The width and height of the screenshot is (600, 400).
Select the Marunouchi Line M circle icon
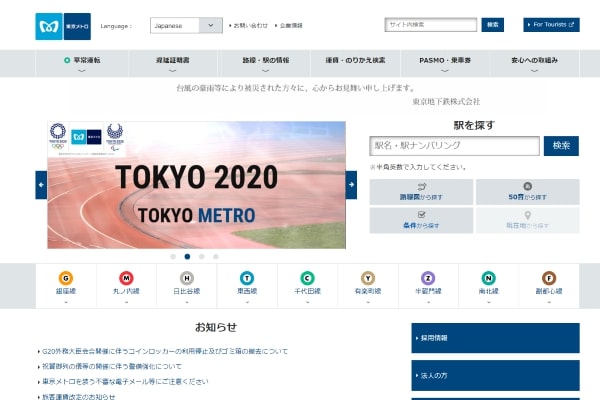click(x=126, y=278)
